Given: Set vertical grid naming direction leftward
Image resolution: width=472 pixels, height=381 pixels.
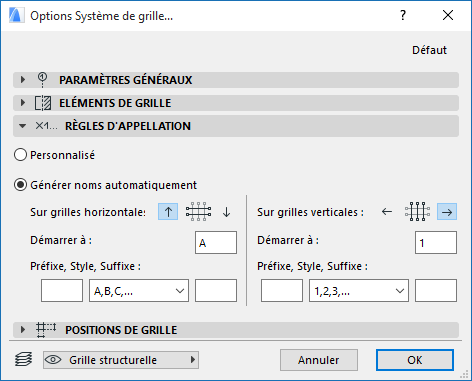Looking at the screenshot, I should point(387,212).
